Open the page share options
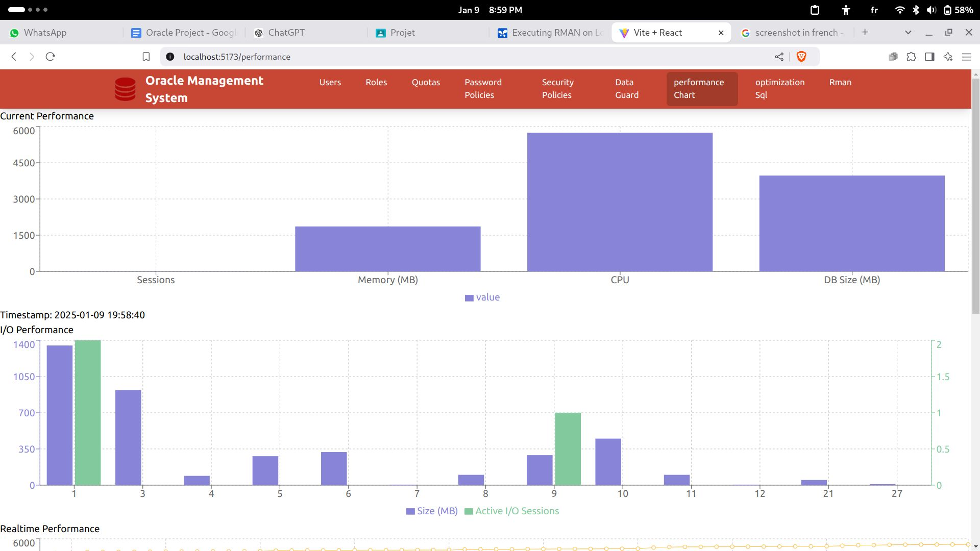 [779, 57]
